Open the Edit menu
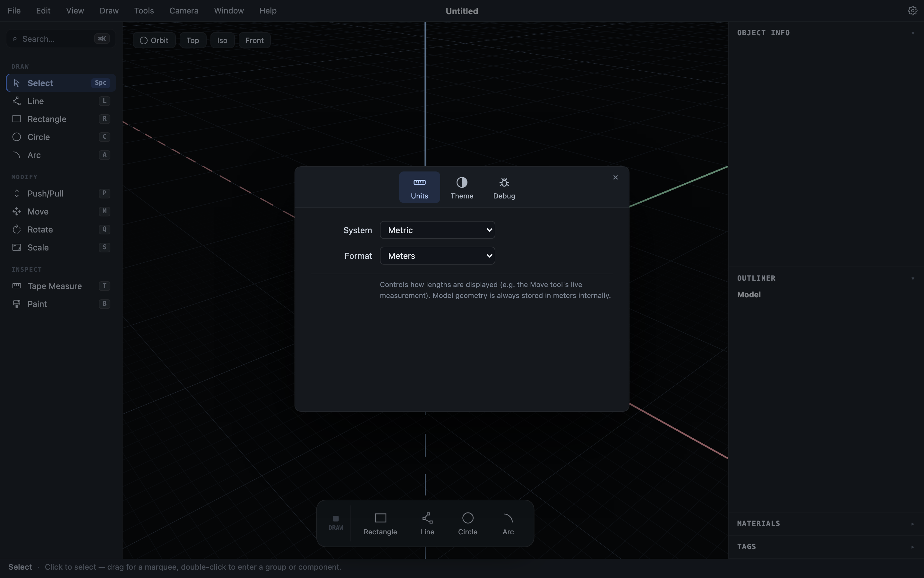The height and width of the screenshot is (578, 924). 43,11
